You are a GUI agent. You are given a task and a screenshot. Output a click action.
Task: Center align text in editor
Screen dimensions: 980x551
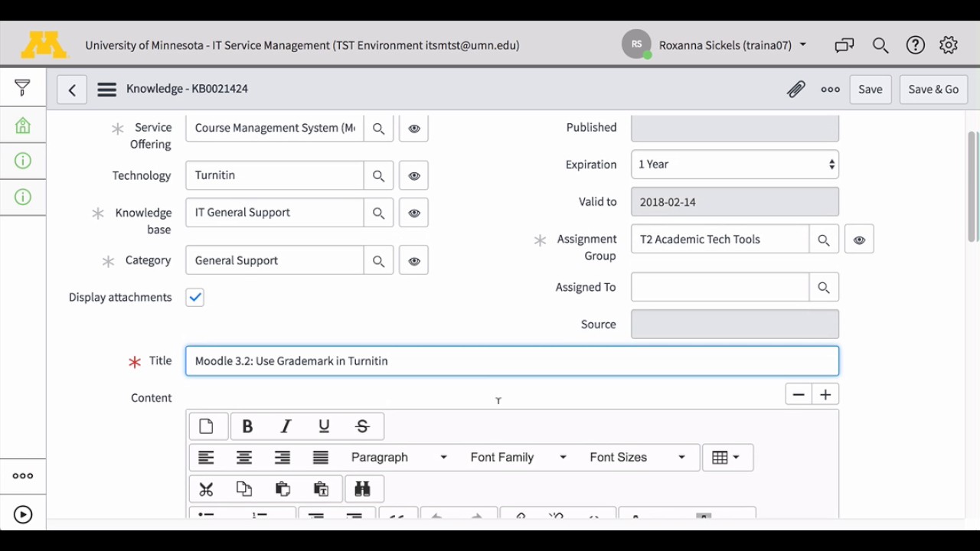[244, 458]
